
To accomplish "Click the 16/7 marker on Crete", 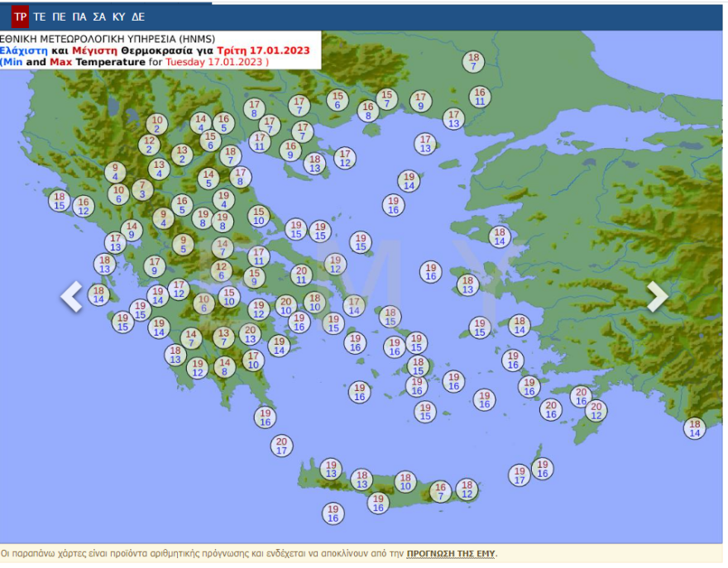I will pyautogui.click(x=440, y=492).
